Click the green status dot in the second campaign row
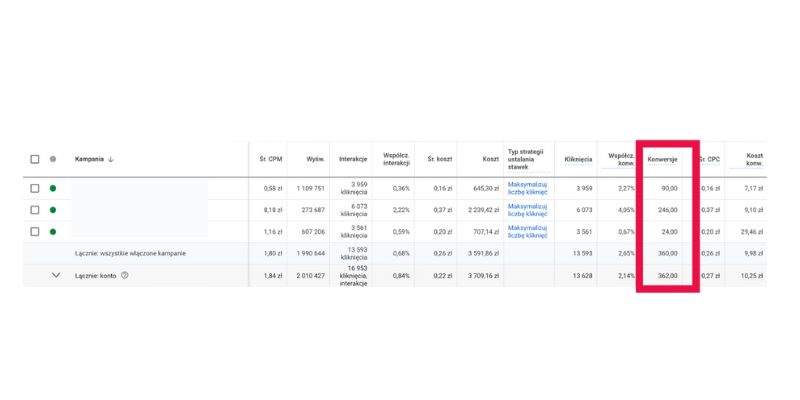Screen dimensions: 800x400 pyautogui.click(x=52, y=210)
